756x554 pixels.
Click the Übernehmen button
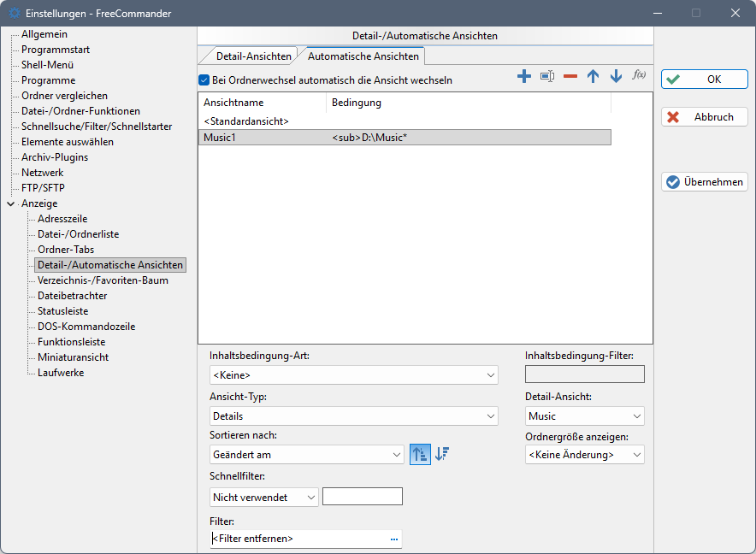click(x=705, y=182)
